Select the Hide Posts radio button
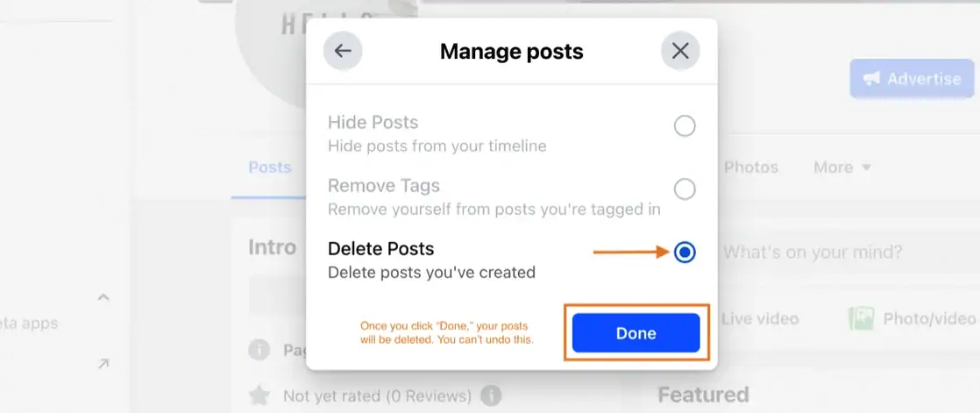980x413 pixels. [685, 126]
